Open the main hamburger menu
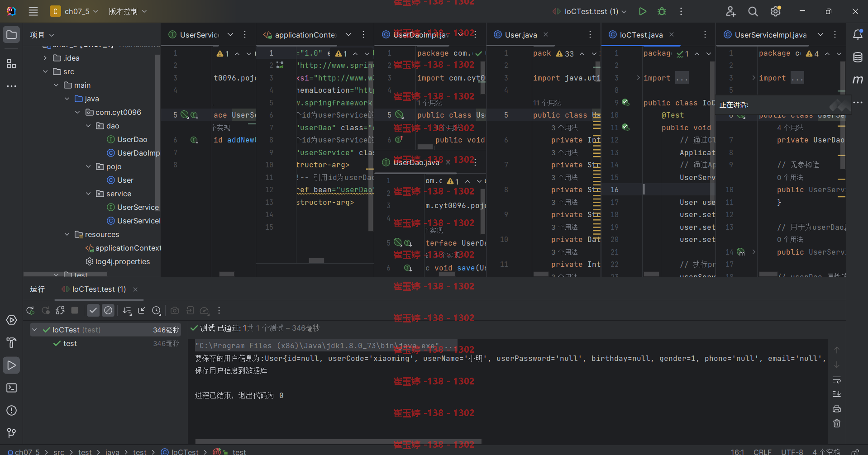The image size is (868, 455). point(33,11)
